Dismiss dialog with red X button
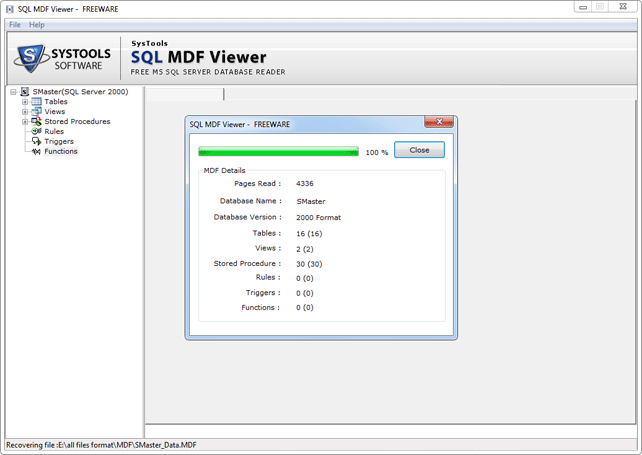Image resolution: width=642 pixels, height=455 pixels. (x=439, y=122)
